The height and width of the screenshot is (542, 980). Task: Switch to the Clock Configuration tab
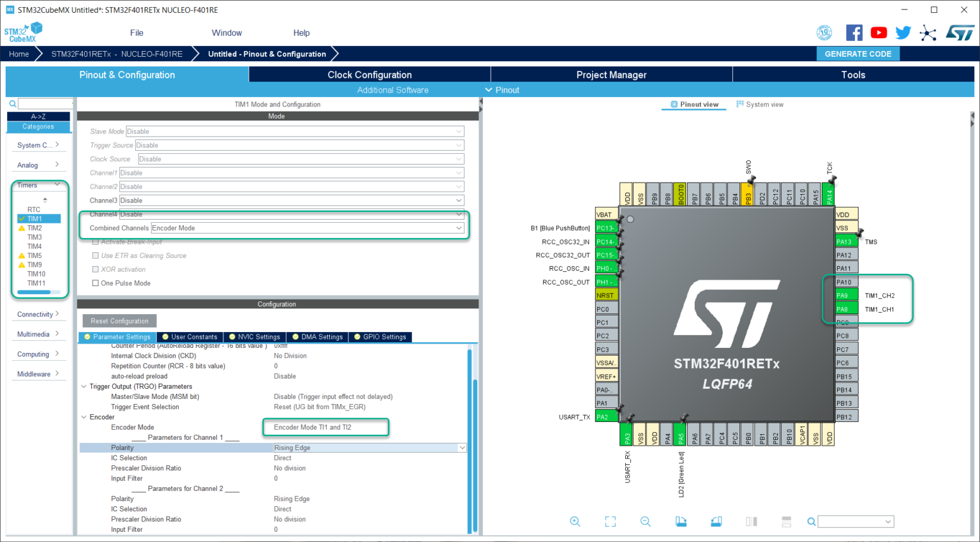tap(369, 75)
